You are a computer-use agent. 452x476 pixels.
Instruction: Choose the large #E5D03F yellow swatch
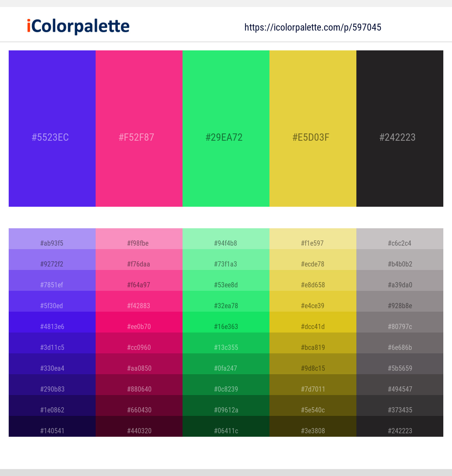[313, 129]
